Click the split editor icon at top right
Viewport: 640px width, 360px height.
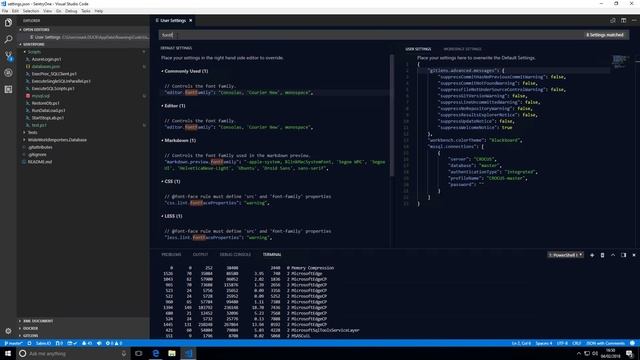pyautogui.click(x=623, y=20)
